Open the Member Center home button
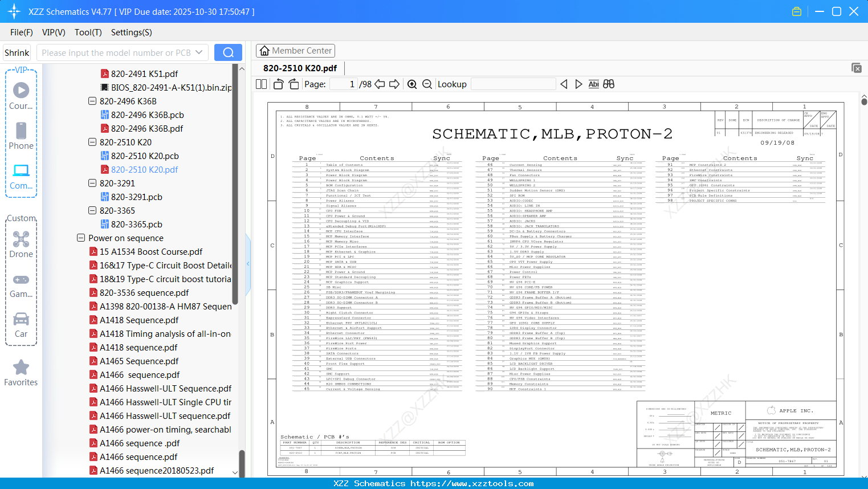The height and width of the screenshot is (489, 868). point(295,51)
